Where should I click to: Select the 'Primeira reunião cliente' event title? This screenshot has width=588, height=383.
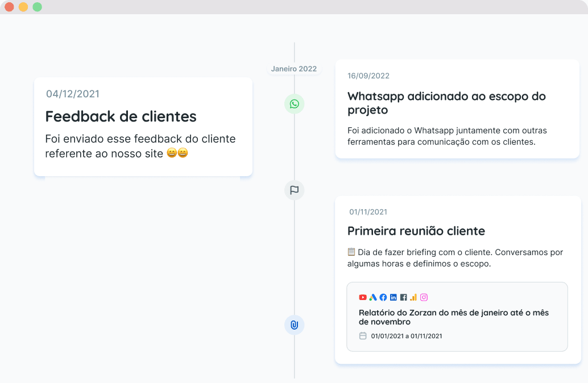pyautogui.click(x=416, y=231)
